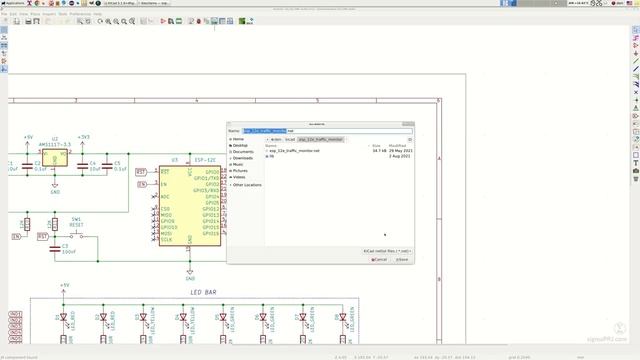Image resolution: width=640 pixels, height=360 pixels.
Task: Open KiCad netlist files type filter dropdown
Action: [387, 251]
